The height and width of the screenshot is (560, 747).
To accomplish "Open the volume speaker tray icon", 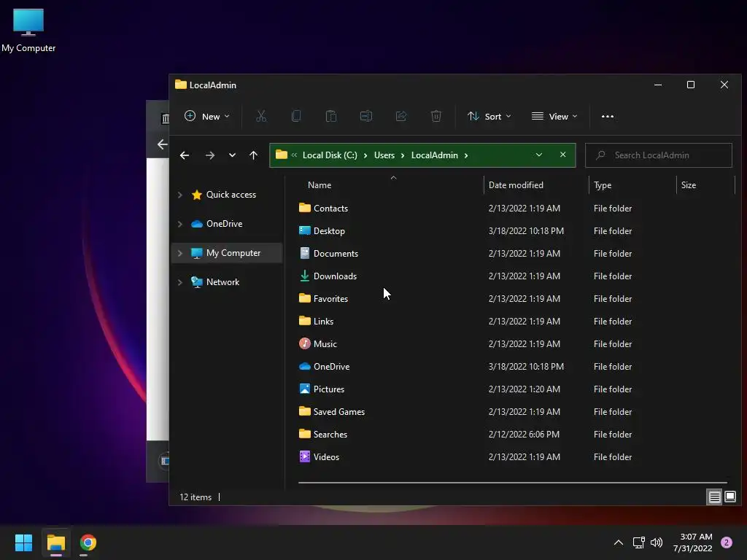I will pyautogui.click(x=657, y=542).
